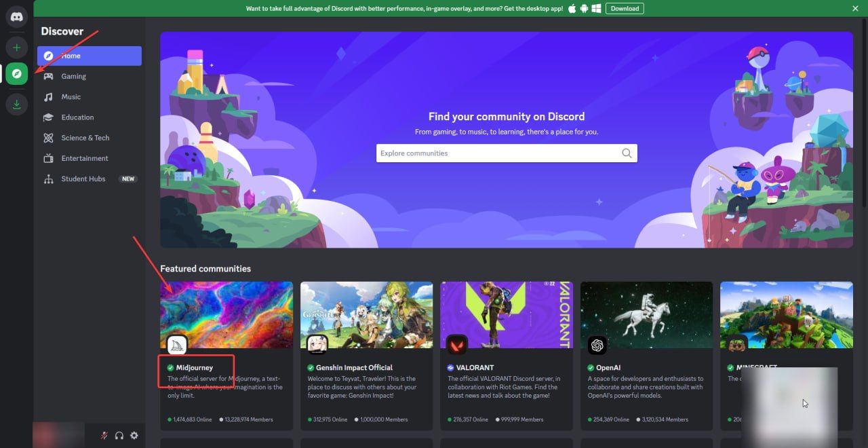Screen dimensions: 868x448
Task: Click the 'Find your community on Discord' heading
Action: click(x=507, y=117)
